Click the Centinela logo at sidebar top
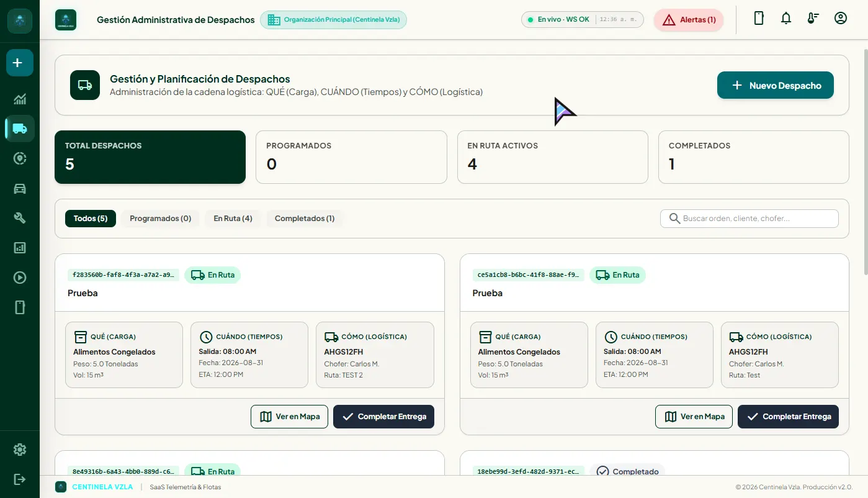868x498 pixels. pos(20,20)
